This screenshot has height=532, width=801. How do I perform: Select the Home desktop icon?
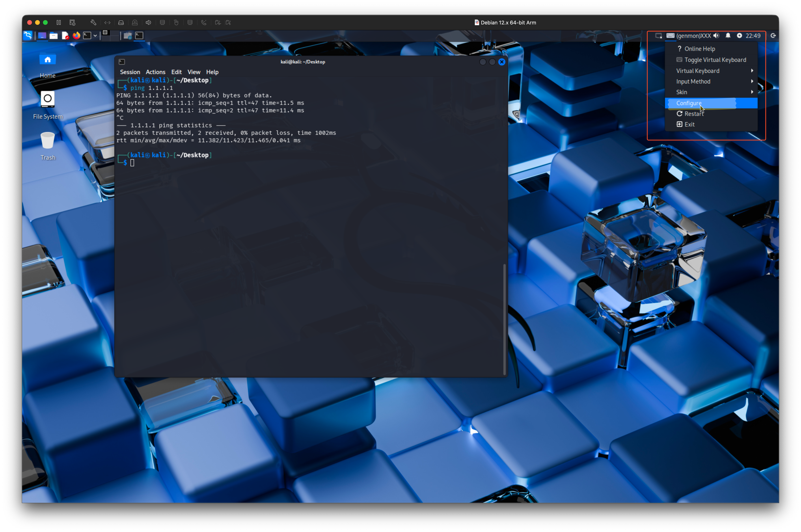[48, 65]
